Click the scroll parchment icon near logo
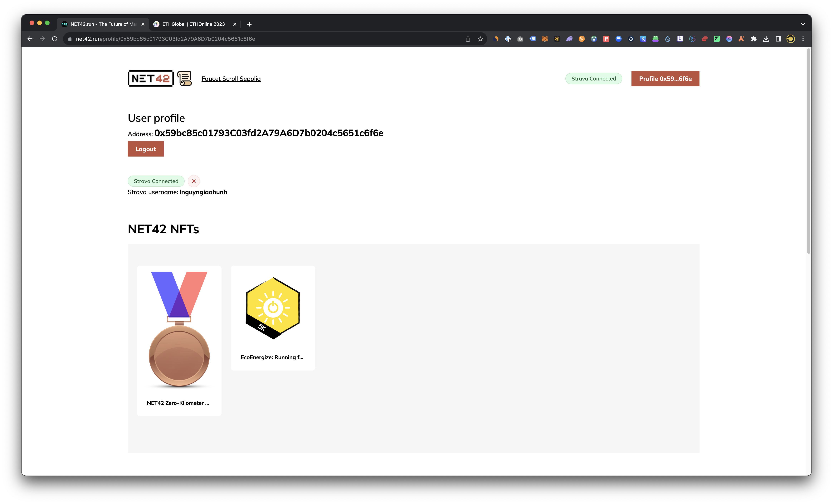The height and width of the screenshot is (504, 833). [185, 78]
